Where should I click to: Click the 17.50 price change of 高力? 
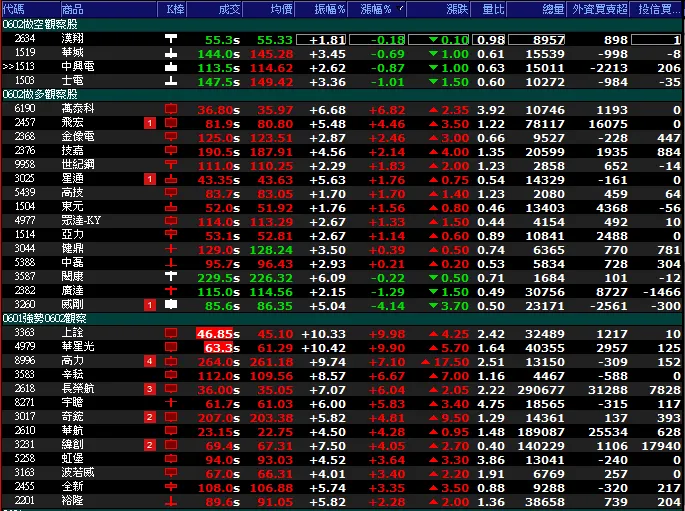451,362
